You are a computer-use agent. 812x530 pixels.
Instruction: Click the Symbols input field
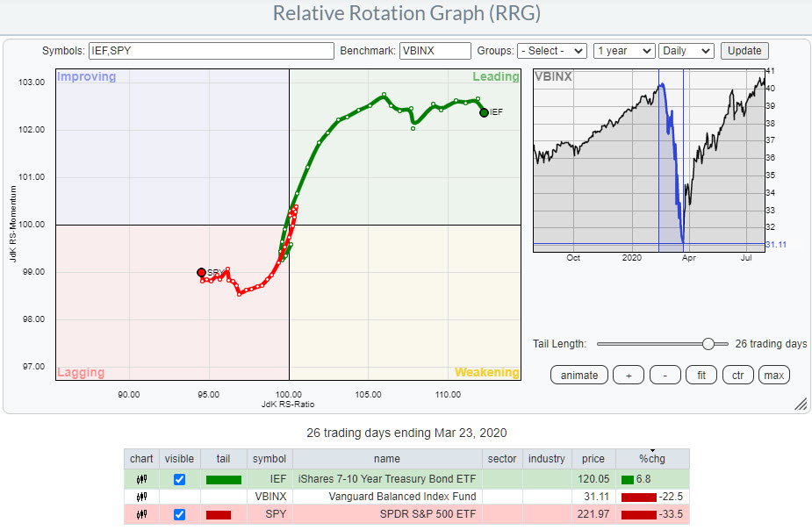[x=212, y=51]
